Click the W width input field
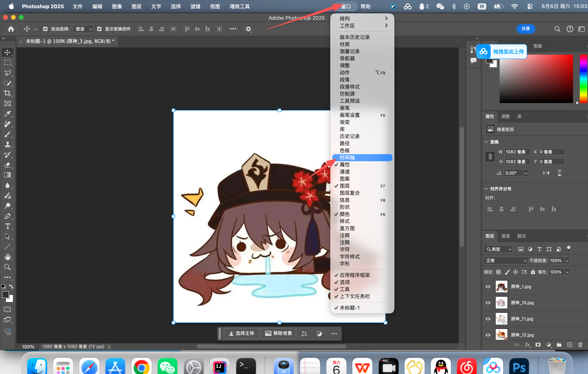This screenshot has width=588, height=374. pyautogui.click(x=517, y=152)
